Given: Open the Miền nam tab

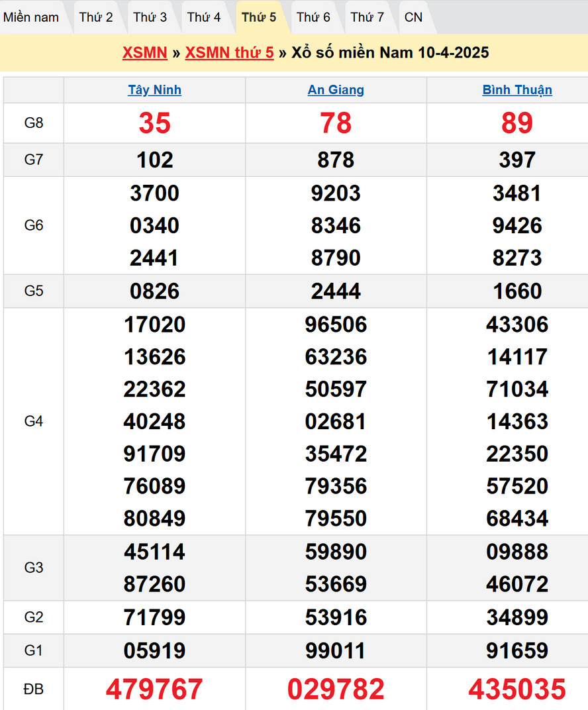Looking at the screenshot, I should coord(31,17).
